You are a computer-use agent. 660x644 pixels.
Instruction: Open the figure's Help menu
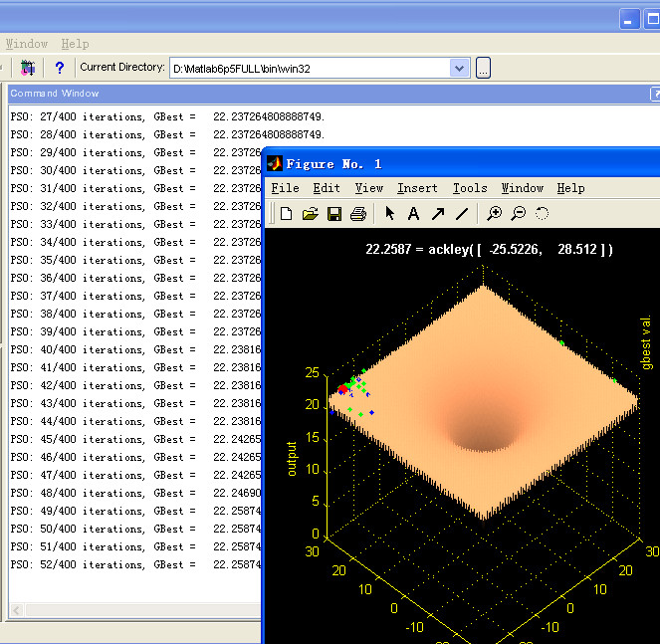(x=570, y=188)
